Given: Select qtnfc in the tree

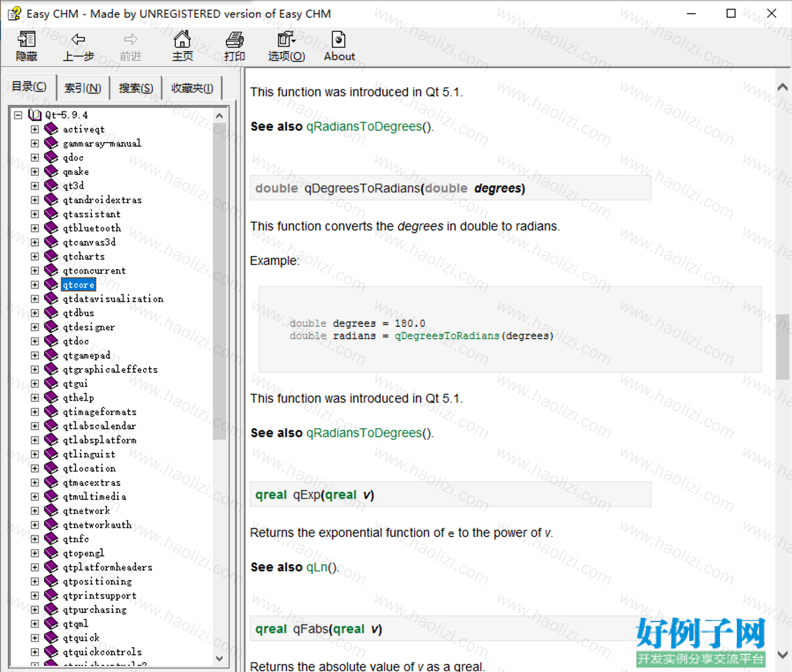Looking at the screenshot, I should [75, 539].
